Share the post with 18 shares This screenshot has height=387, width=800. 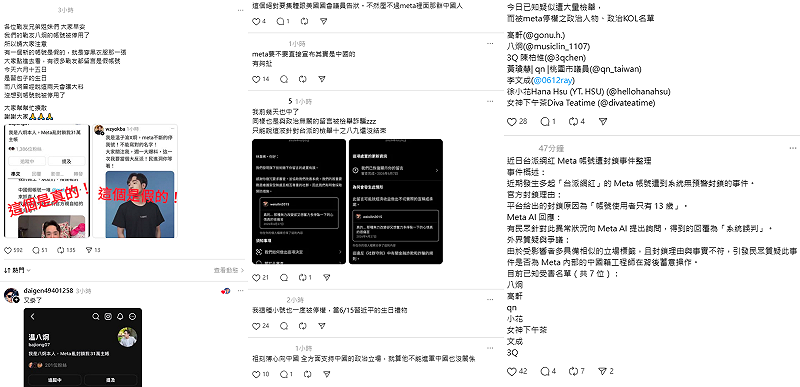88,250
